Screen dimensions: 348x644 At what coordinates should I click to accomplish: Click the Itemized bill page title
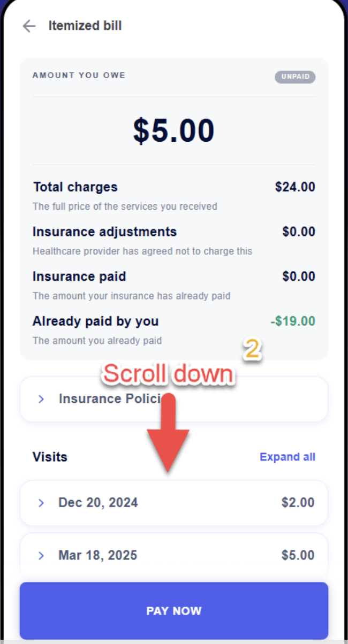[x=85, y=26]
